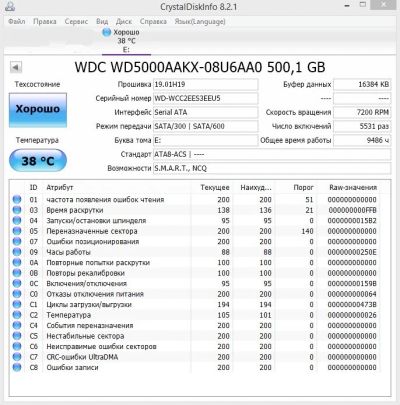400x405 pixels.
Task: Click the Буфер данных value 16384 KB
Action: click(x=362, y=85)
